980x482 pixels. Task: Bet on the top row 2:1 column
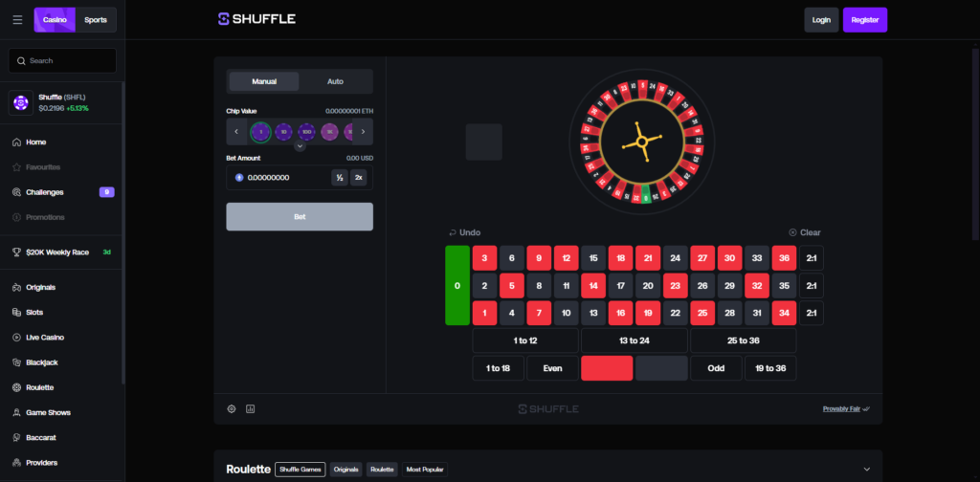pos(812,258)
